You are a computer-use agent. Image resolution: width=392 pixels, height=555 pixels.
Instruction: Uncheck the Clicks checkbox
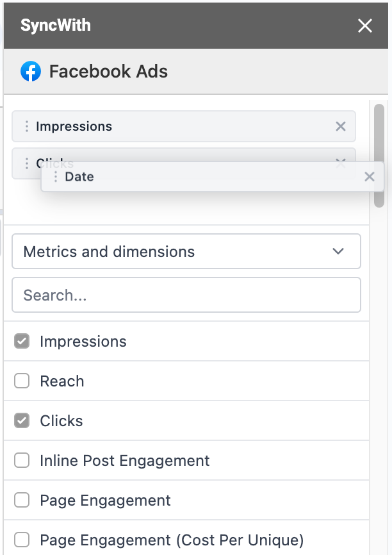pos(22,421)
